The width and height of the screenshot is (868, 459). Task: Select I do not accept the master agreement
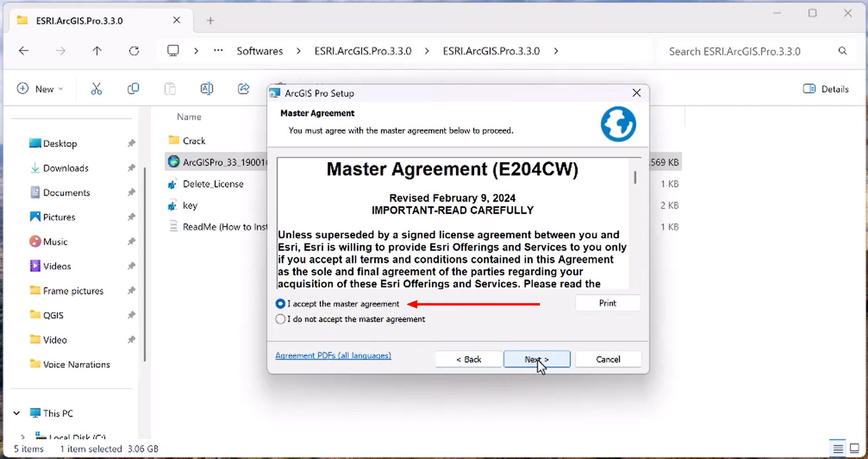(281, 319)
